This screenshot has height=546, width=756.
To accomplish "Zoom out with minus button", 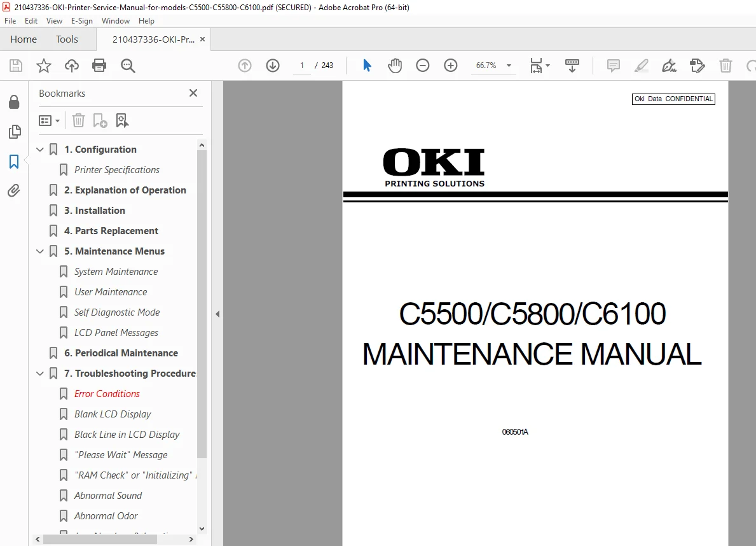I will [x=422, y=65].
